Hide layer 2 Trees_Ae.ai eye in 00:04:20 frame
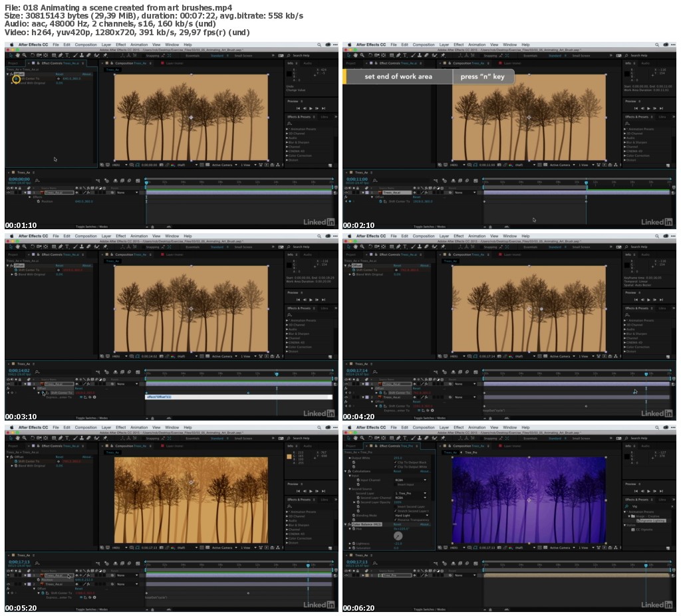This screenshot has height=616, width=681. pyautogui.click(x=346, y=397)
